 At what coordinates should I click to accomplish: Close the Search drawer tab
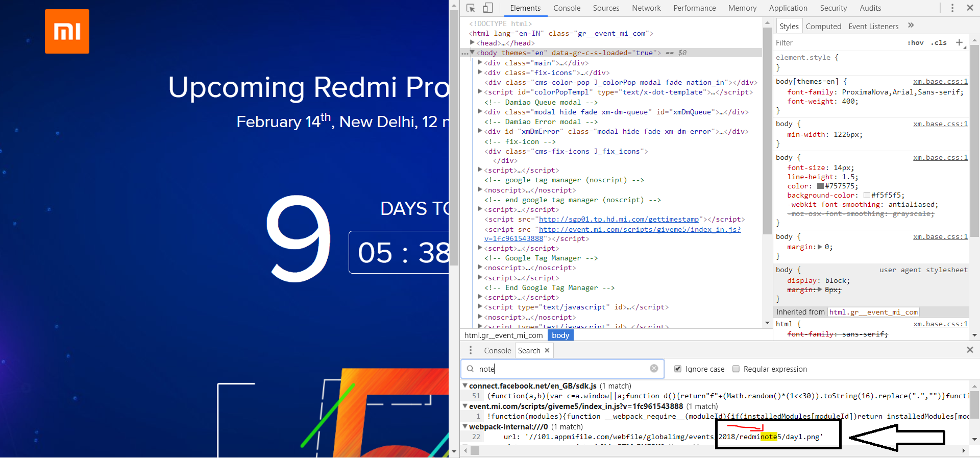pyautogui.click(x=547, y=350)
